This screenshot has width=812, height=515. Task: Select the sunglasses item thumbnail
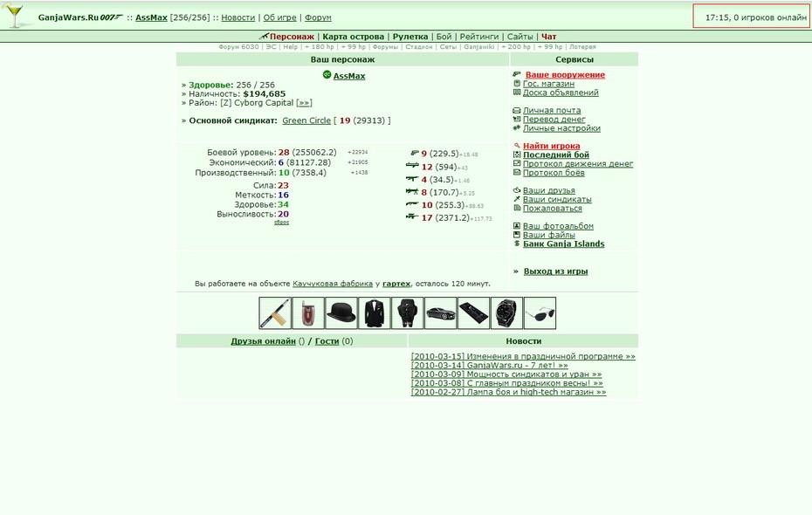click(540, 312)
